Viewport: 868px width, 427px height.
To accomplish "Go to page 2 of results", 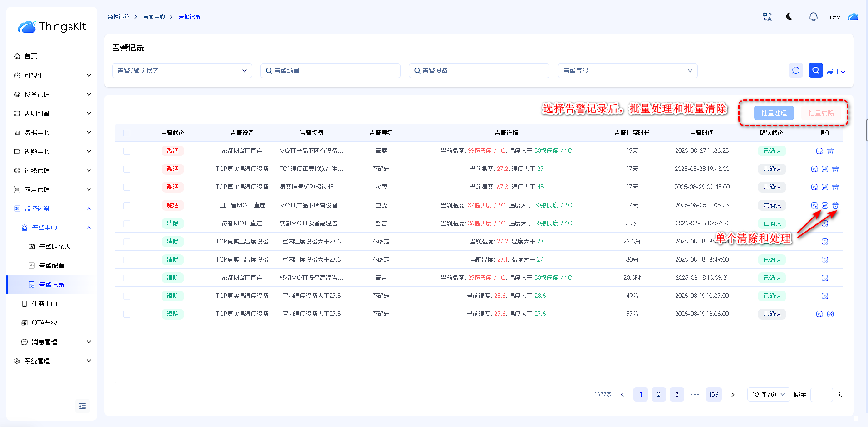I will pos(658,394).
